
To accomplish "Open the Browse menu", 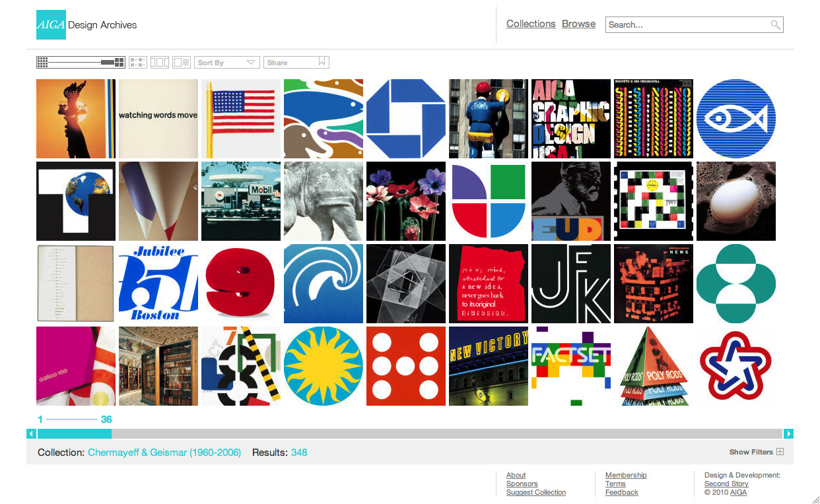I will 578,24.
